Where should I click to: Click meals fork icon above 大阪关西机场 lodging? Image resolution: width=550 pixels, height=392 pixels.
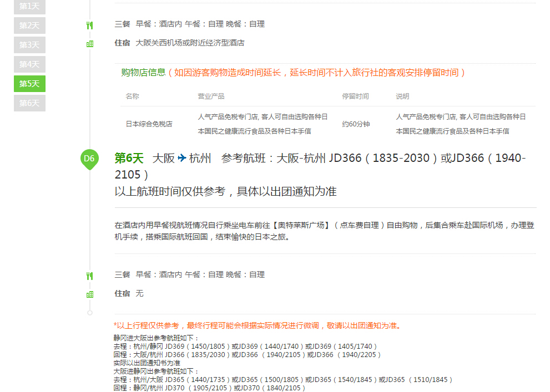tap(90, 25)
